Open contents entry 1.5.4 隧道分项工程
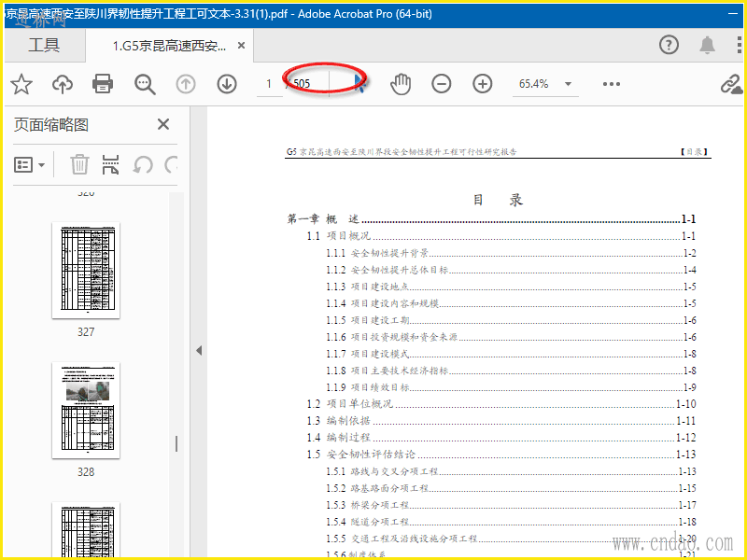 pos(511,522)
